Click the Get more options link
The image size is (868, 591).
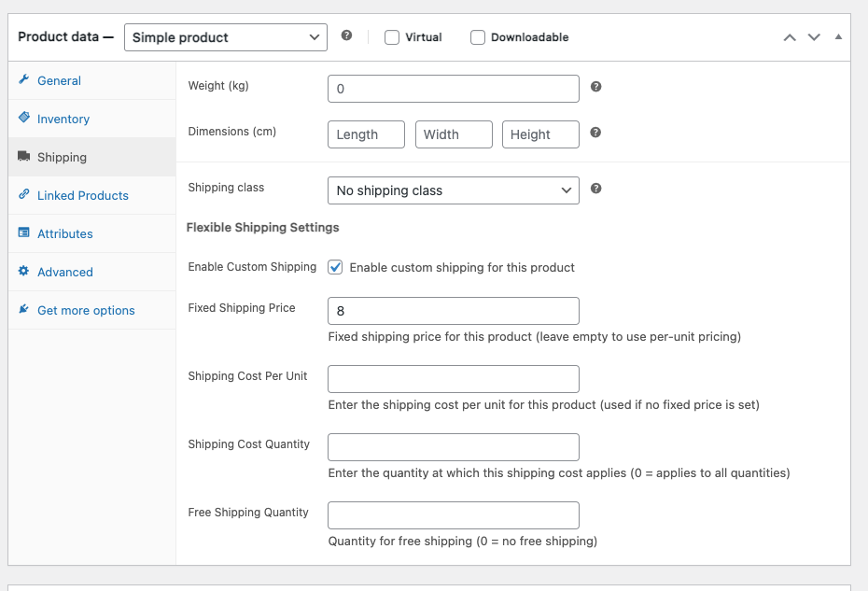(86, 310)
